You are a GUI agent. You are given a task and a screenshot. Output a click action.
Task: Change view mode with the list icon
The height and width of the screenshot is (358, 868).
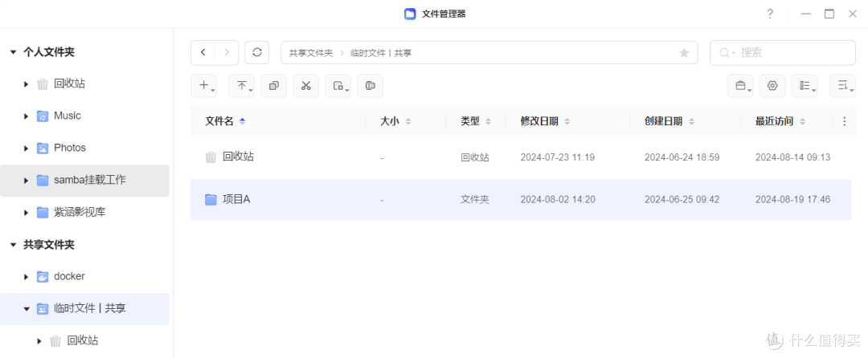coord(805,86)
